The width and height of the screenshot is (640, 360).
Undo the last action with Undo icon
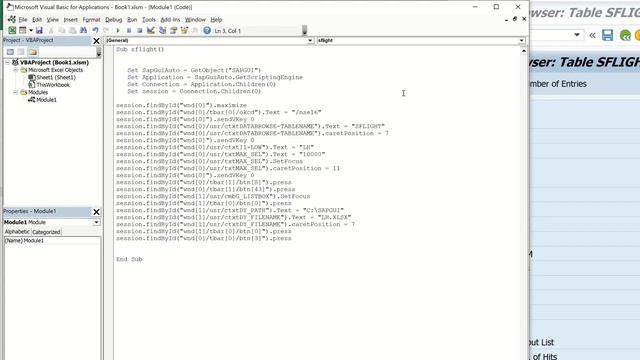click(95, 31)
